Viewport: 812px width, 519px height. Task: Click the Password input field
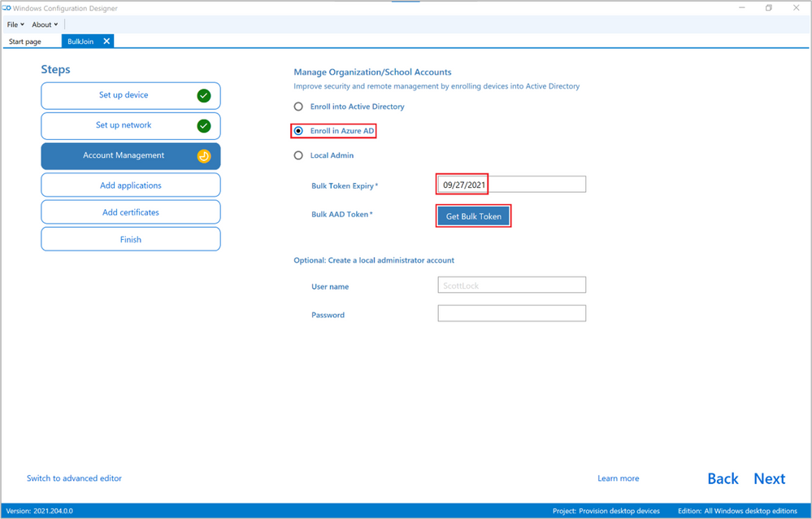pyautogui.click(x=511, y=313)
